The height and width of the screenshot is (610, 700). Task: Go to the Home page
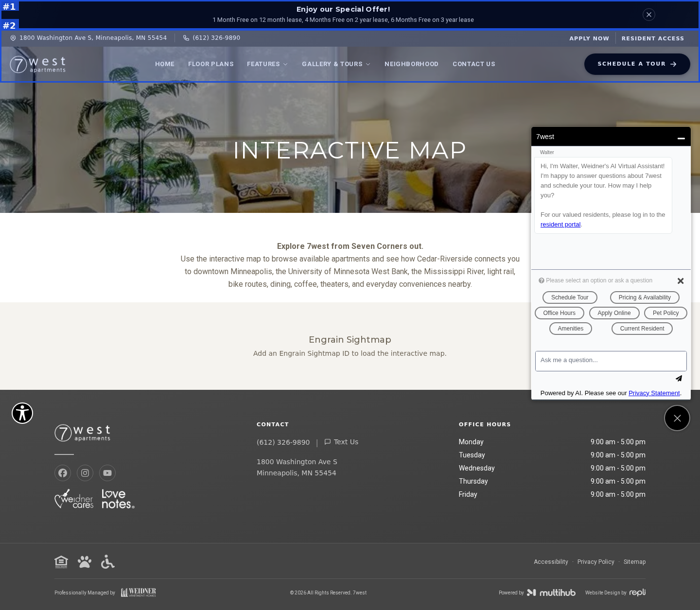pyautogui.click(x=165, y=64)
